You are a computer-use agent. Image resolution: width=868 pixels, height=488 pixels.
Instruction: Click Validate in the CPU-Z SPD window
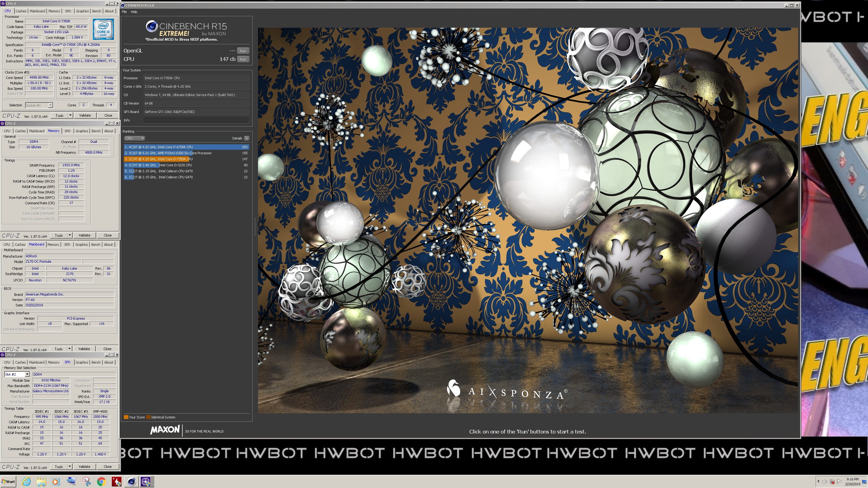[x=84, y=467]
